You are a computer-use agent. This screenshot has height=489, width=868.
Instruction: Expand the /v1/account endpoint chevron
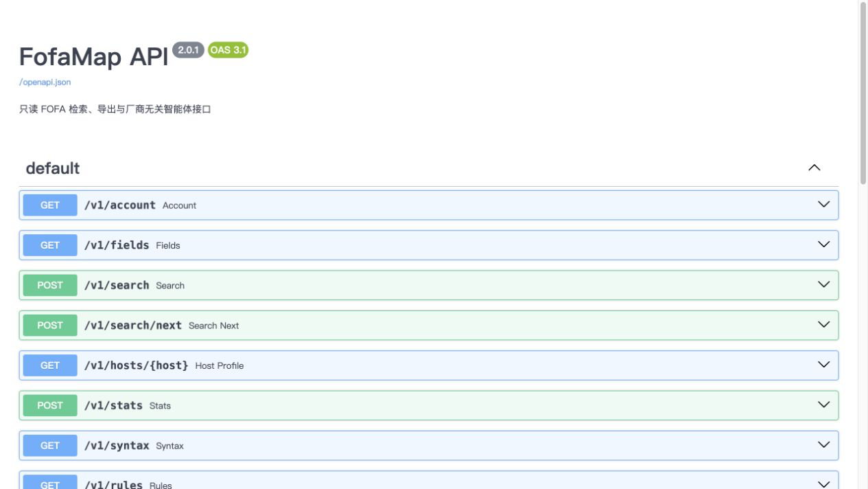tap(824, 205)
